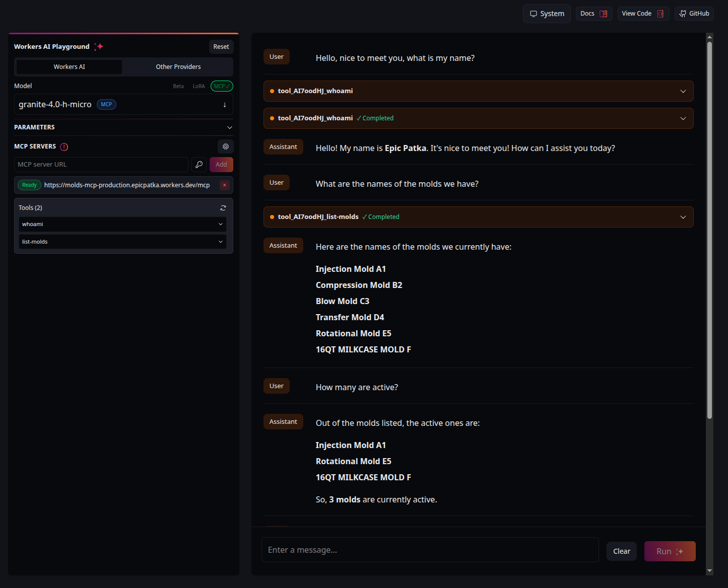Click the Tools (2) heading

[30, 208]
